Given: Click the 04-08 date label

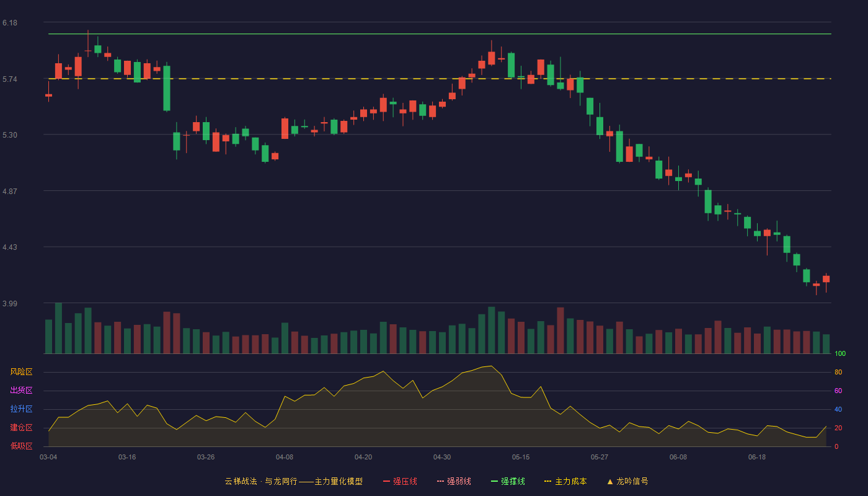Looking at the screenshot, I should pyautogui.click(x=285, y=457).
